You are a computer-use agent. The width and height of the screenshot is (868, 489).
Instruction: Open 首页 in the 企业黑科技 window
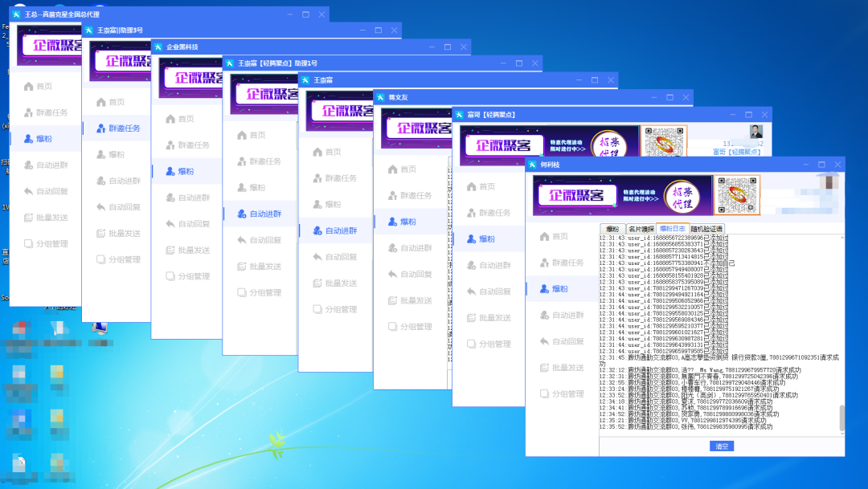180,119
